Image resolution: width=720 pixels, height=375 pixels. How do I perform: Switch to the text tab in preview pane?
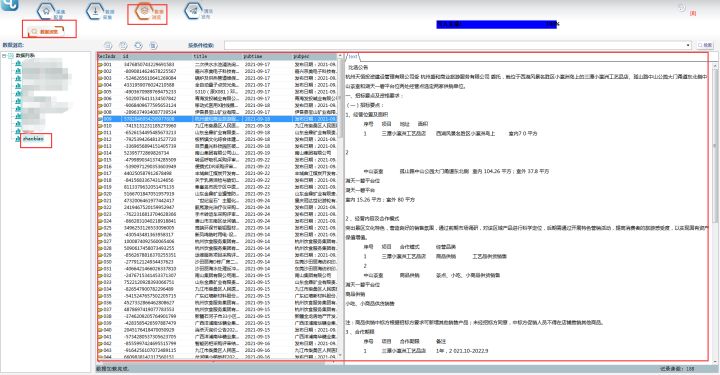[x=353, y=56]
